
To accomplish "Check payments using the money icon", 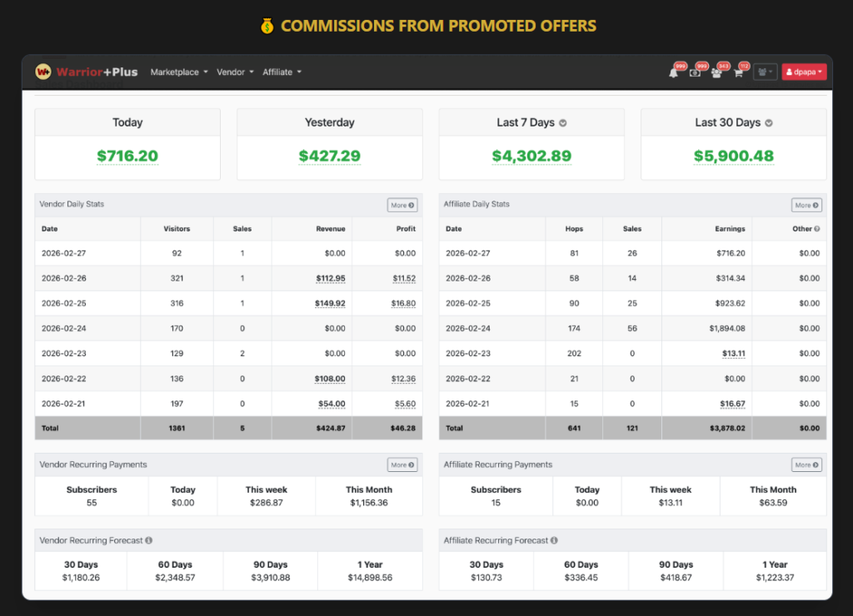I will [x=696, y=72].
